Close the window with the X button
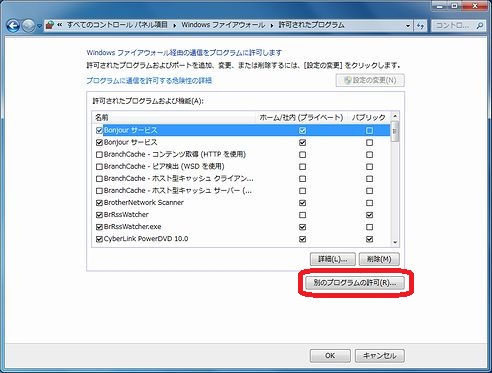 point(475,6)
